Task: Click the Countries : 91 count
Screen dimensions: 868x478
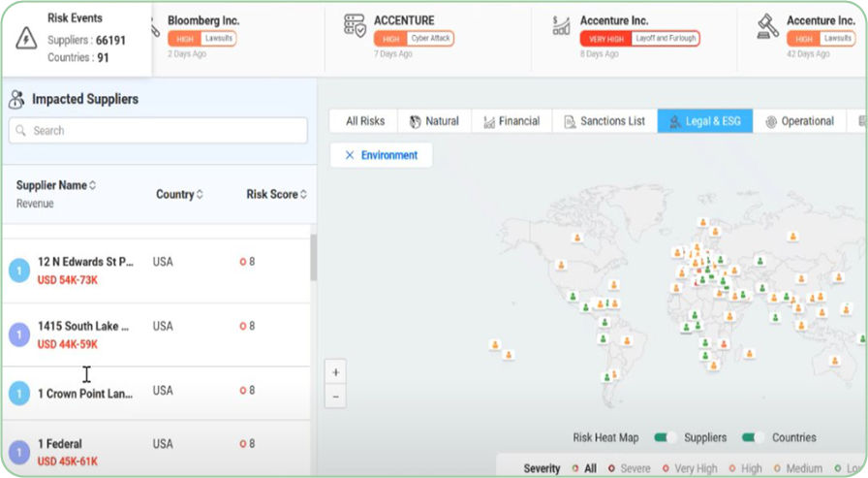Action: click(78, 57)
